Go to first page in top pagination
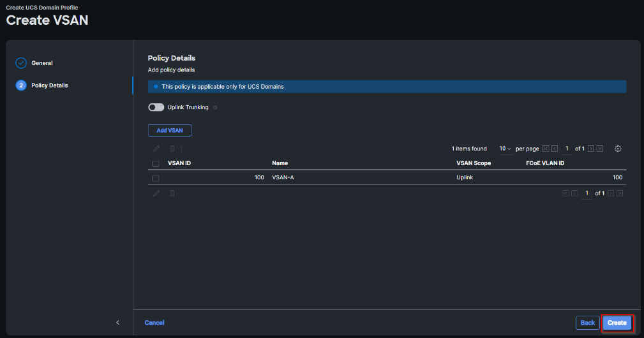644x338 pixels. point(545,149)
